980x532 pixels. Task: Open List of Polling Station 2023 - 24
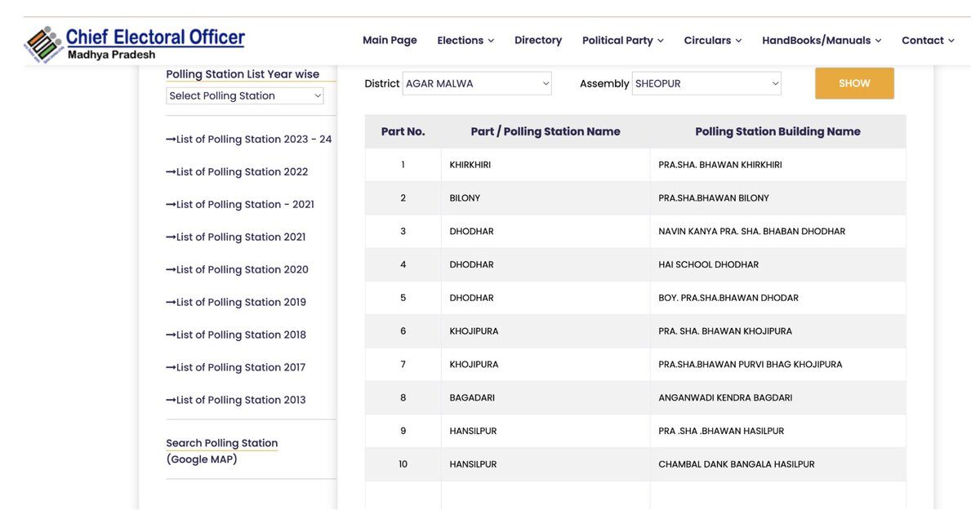[x=249, y=140]
